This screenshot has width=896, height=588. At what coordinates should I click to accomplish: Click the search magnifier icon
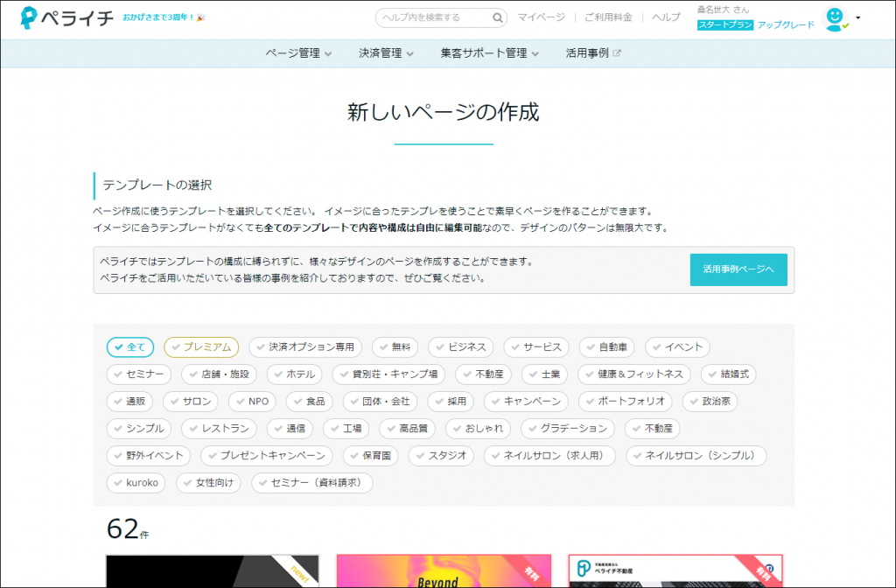[x=498, y=17]
